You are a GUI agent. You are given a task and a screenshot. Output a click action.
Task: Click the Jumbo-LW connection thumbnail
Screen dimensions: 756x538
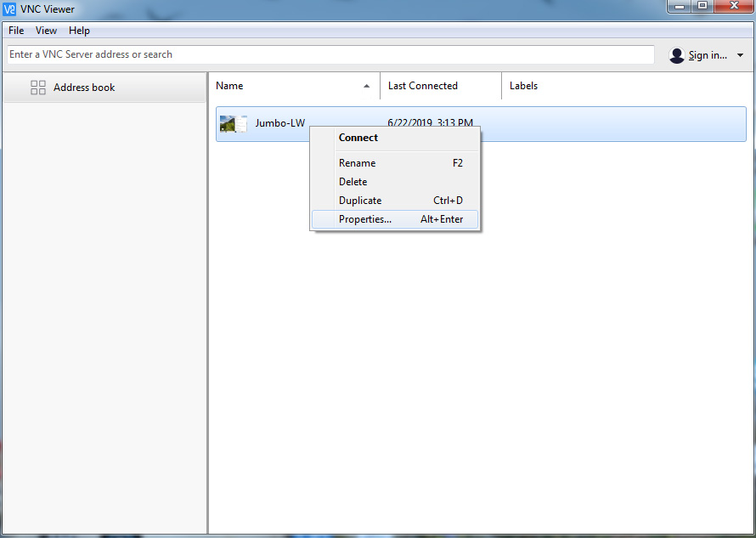(x=233, y=124)
